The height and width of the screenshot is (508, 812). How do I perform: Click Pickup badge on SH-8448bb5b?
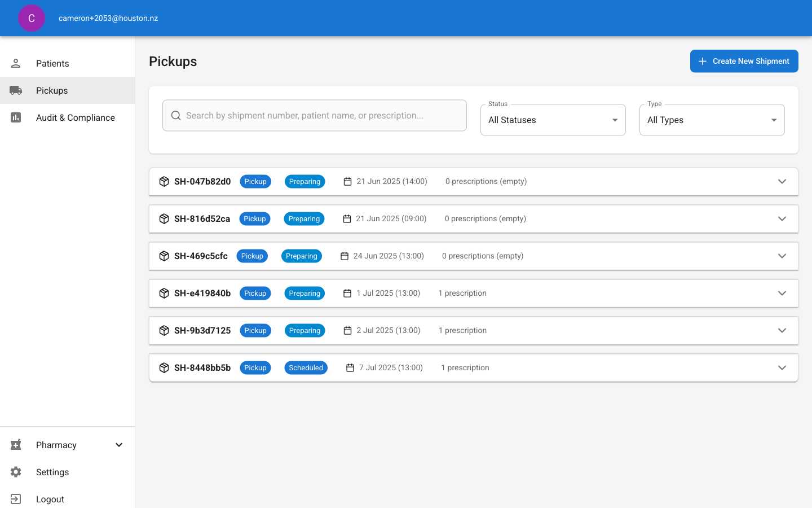click(x=255, y=367)
